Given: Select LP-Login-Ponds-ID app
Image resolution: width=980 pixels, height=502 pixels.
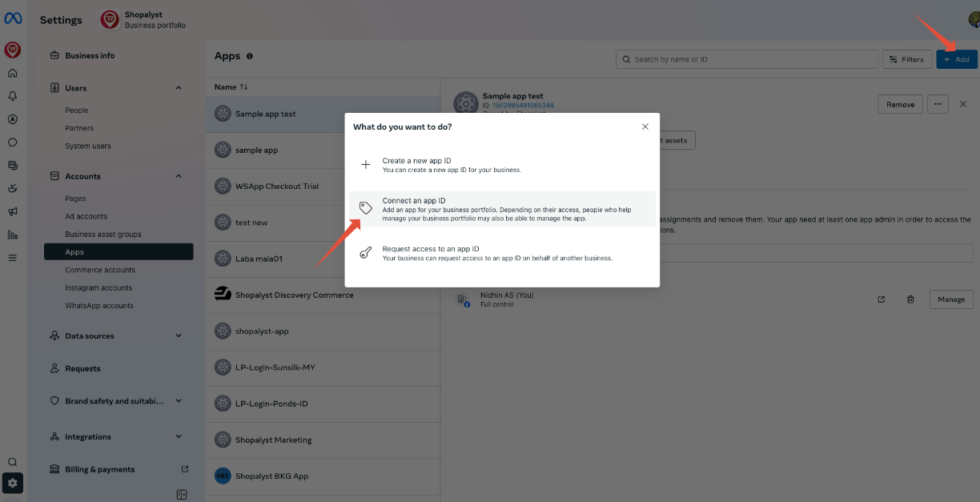Looking at the screenshot, I should 323,404.
